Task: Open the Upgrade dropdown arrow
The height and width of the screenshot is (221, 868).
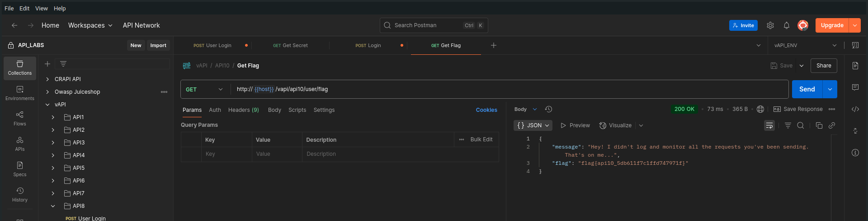Action: [855, 25]
